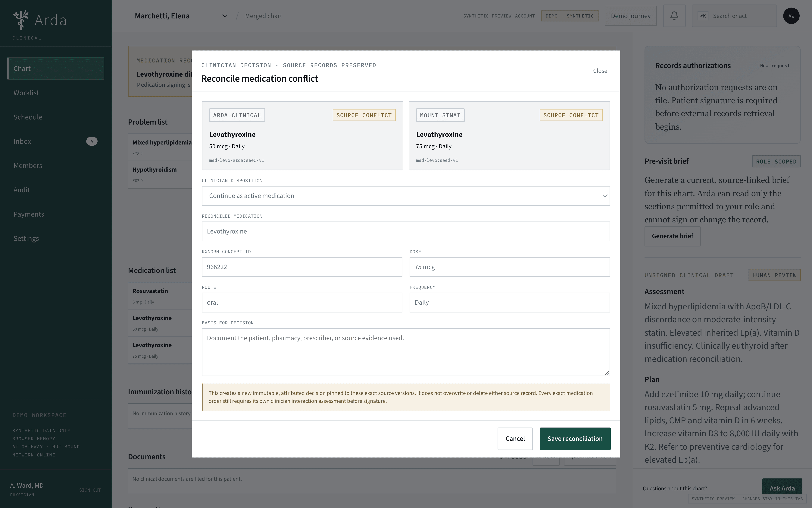Click the Frequency field
This screenshot has width=812, height=508.
point(510,302)
